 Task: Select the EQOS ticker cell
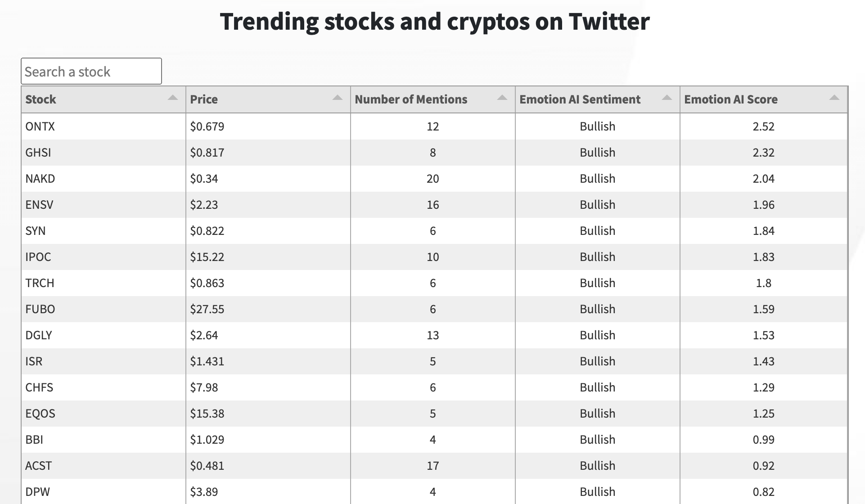104,414
